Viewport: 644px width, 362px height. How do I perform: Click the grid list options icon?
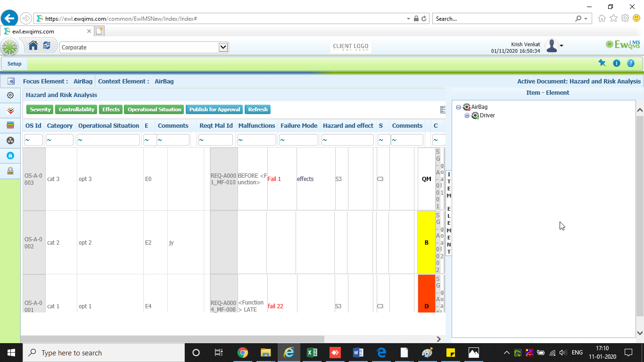tap(443, 109)
